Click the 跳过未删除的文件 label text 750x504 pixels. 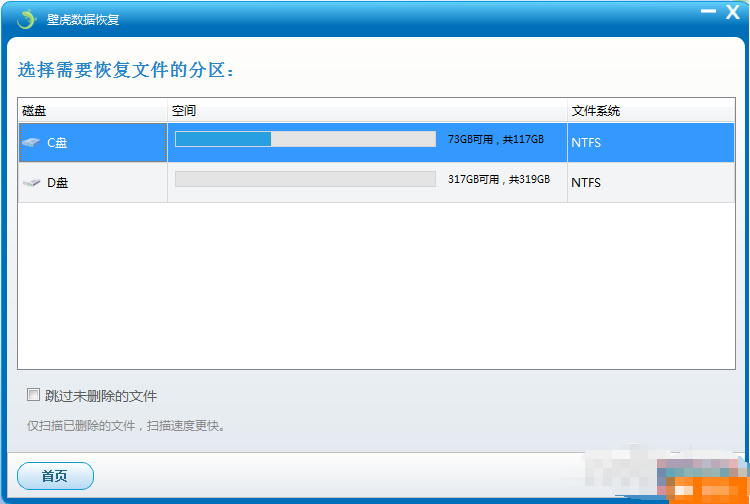pos(101,396)
